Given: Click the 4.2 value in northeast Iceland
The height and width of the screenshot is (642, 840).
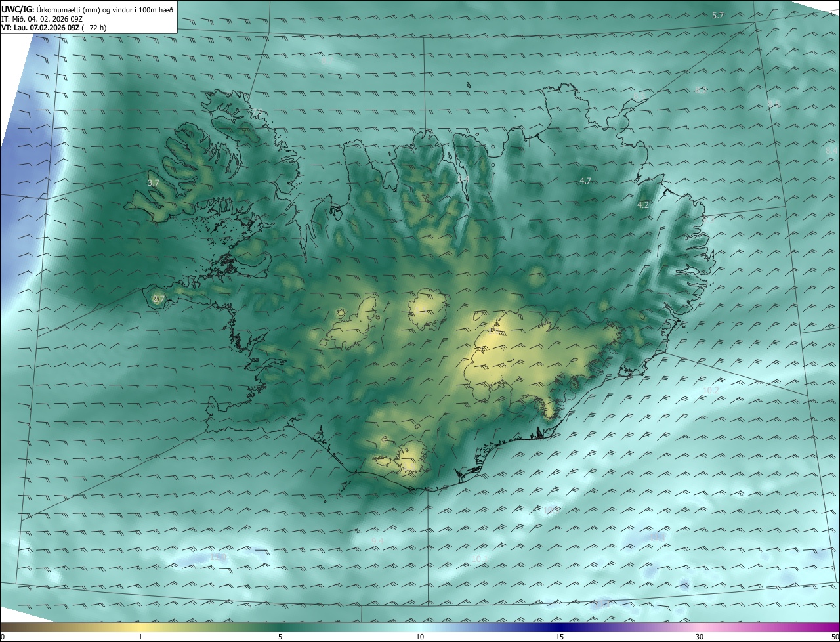Looking at the screenshot, I should tap(643, 205).
